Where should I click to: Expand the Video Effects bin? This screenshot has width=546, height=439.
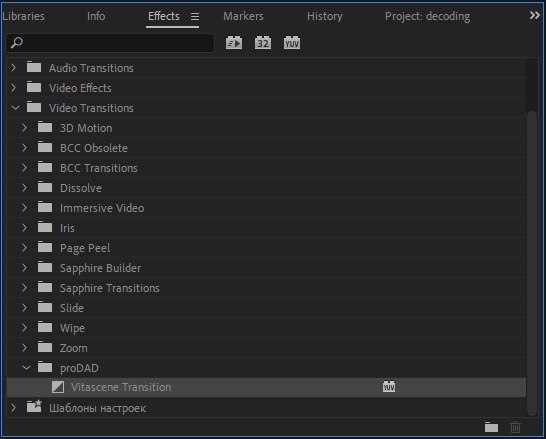click(14, 87)
